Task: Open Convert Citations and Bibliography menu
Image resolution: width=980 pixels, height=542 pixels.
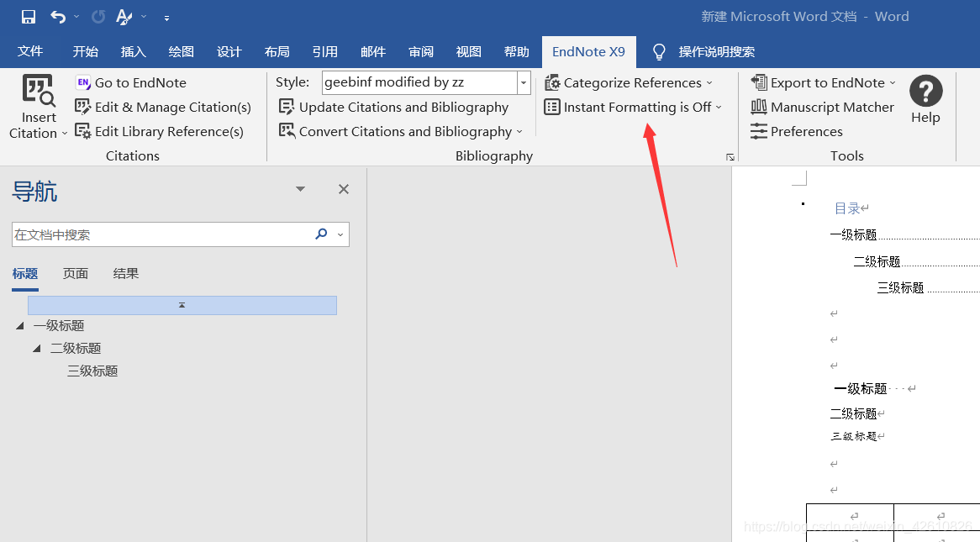Action: pos(401,131)
